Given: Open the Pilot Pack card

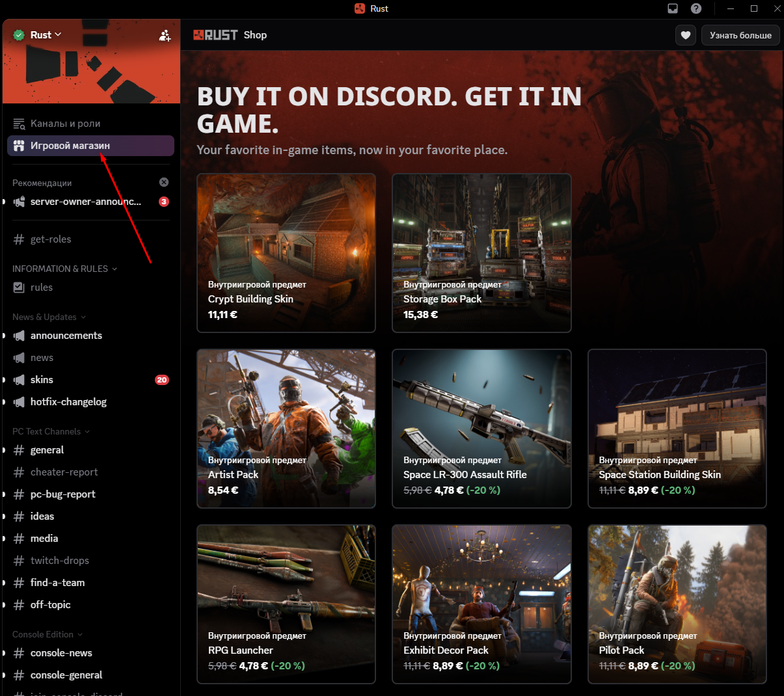Looking at the screenshot, I should [677, 604].
